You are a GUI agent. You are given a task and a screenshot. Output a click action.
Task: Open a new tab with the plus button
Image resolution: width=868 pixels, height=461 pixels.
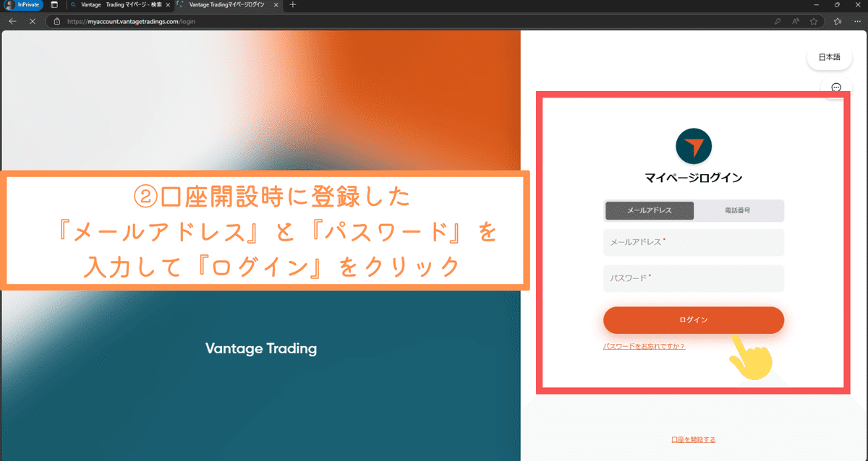tap(293, 5)
